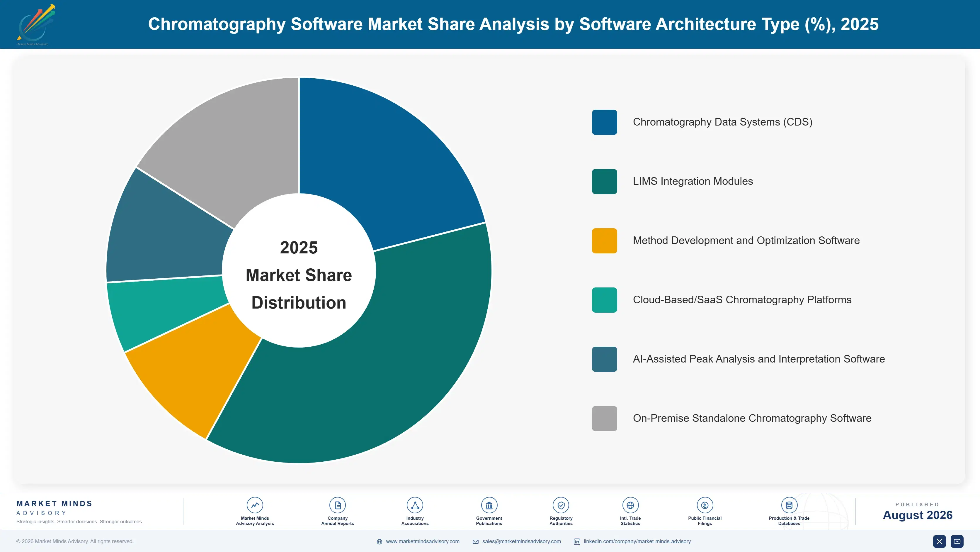
Task: Click the copyright notice in footer
Action: (75, 541)
